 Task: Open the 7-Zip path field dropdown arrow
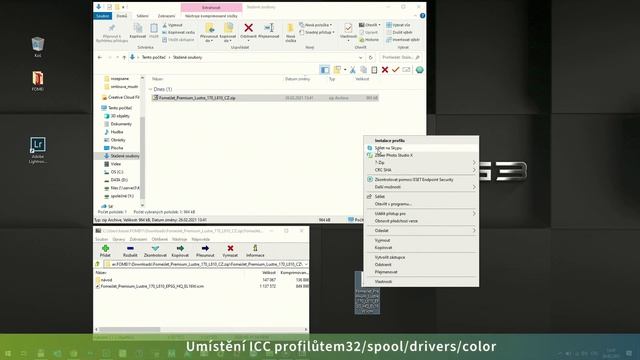tap(306, 264)
